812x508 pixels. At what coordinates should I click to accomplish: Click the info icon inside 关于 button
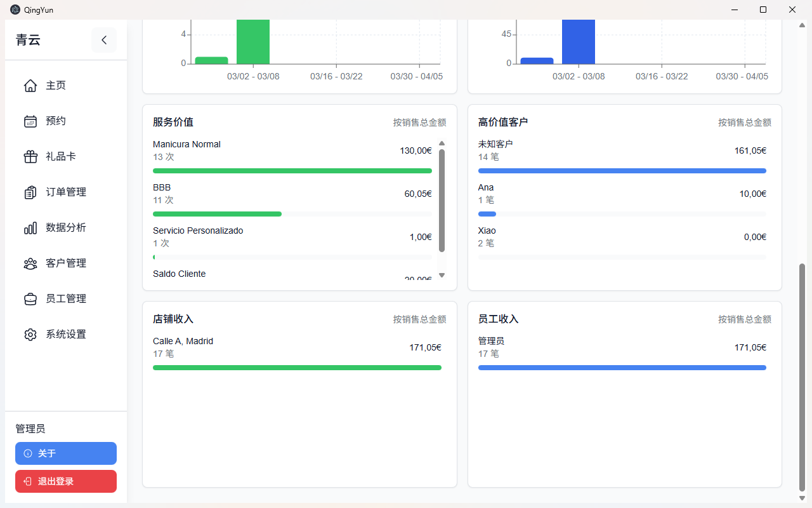tap(28, 453)
